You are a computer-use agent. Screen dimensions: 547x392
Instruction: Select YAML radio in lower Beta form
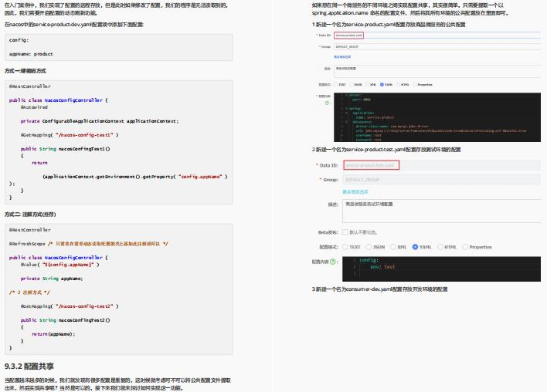415,247
